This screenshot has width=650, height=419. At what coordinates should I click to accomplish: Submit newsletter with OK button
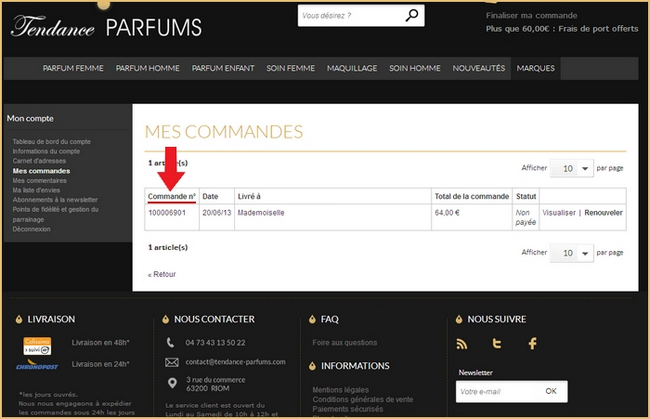pyautogui.click(x=551, y=391)
